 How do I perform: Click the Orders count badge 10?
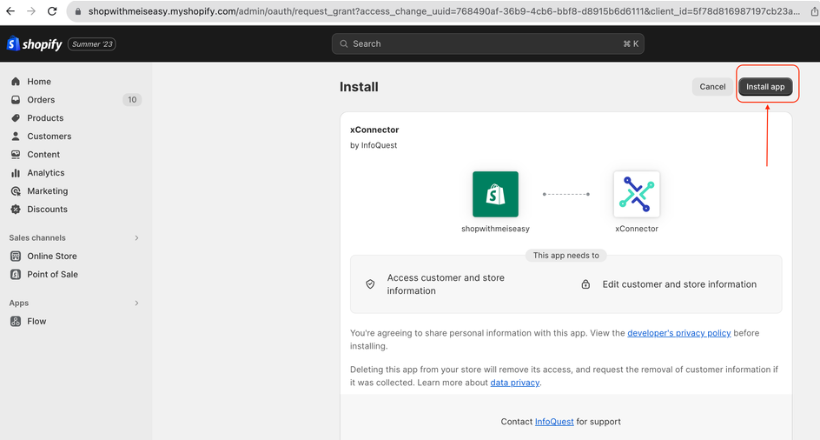(x=132, y=100)
